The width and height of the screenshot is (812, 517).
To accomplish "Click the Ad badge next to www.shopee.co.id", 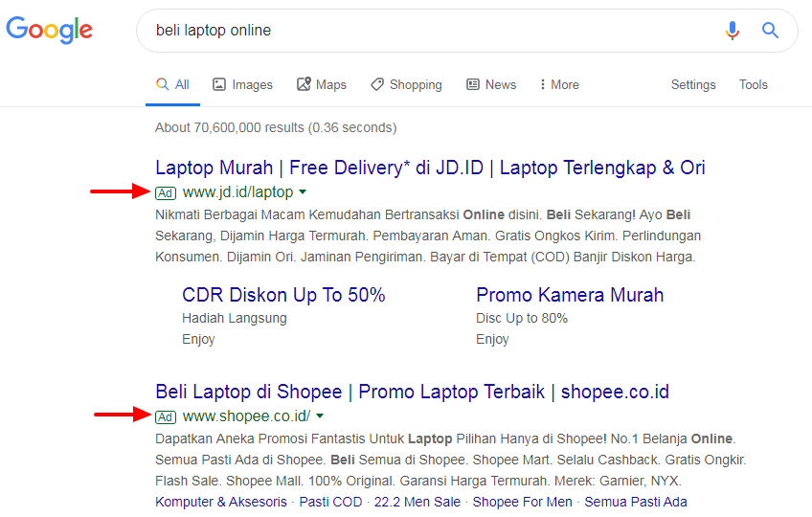I will point(166,416).
